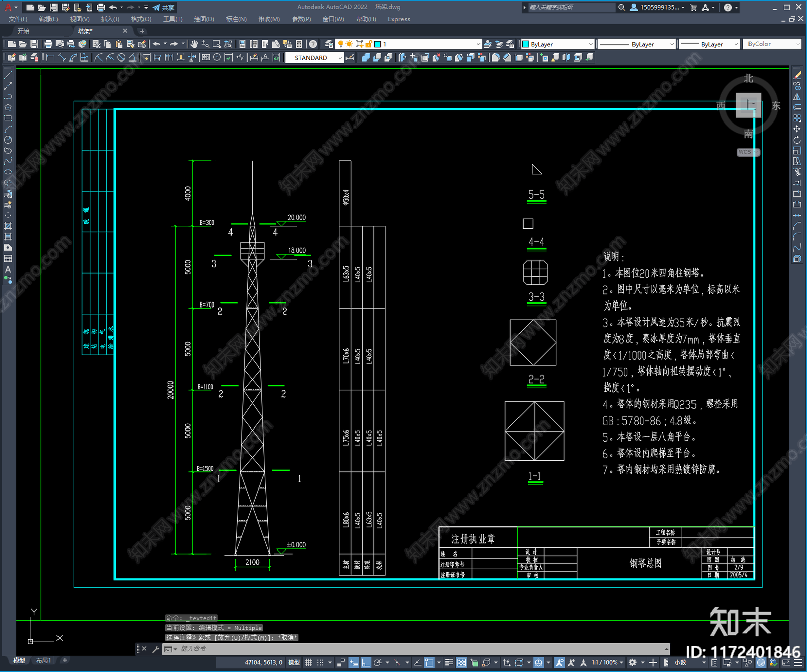The width and height of the screenshot is (807, 672).
Task: Toggle snap mode in the status bar
Action: [x=320, y=662]
